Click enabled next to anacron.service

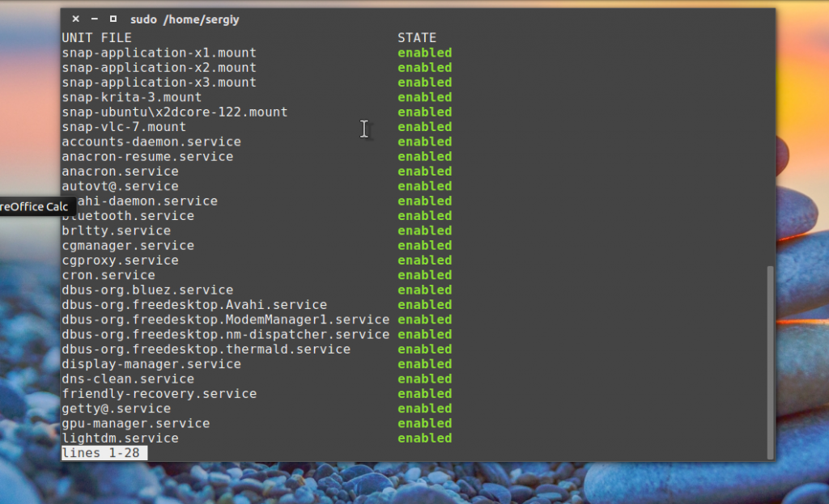(424, 171)
